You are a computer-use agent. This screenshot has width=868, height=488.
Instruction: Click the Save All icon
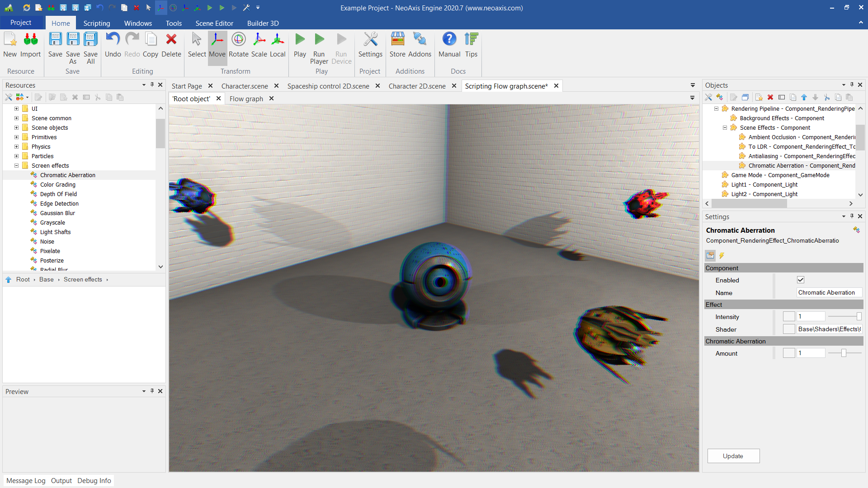pyautogui.click(x=90, y=40)
